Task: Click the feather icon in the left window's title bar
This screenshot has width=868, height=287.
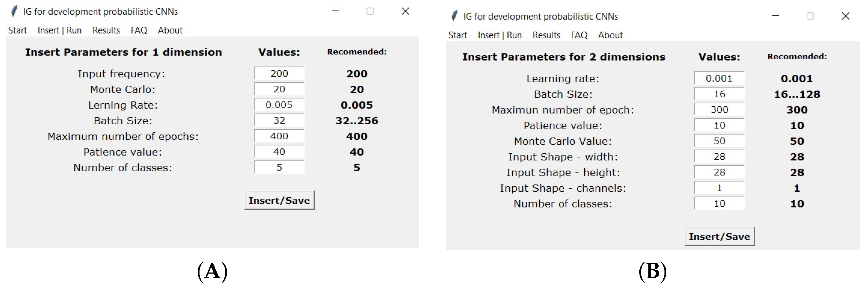Action: [x=14, y=12]
